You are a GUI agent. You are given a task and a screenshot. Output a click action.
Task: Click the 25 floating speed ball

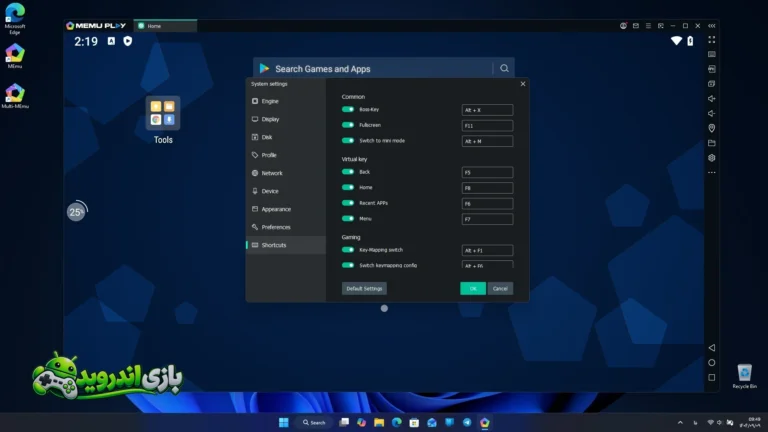[x=76, y=212]
